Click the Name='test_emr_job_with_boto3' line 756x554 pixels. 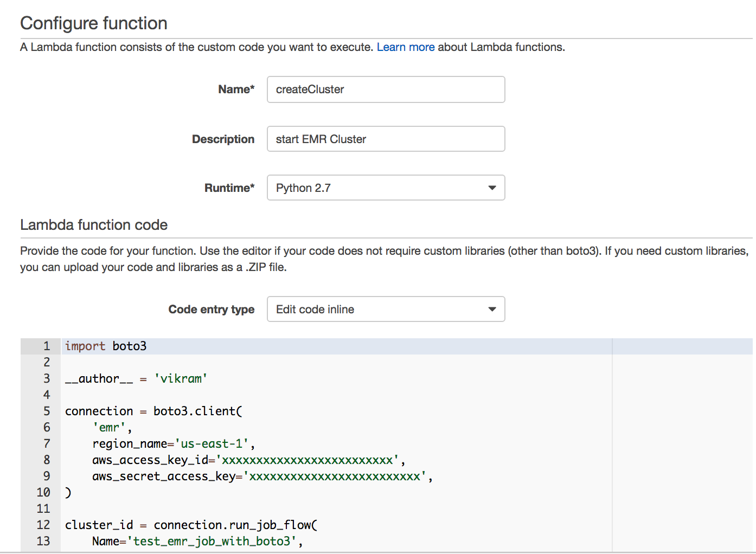pyautogui.click(x=197, y=542)
